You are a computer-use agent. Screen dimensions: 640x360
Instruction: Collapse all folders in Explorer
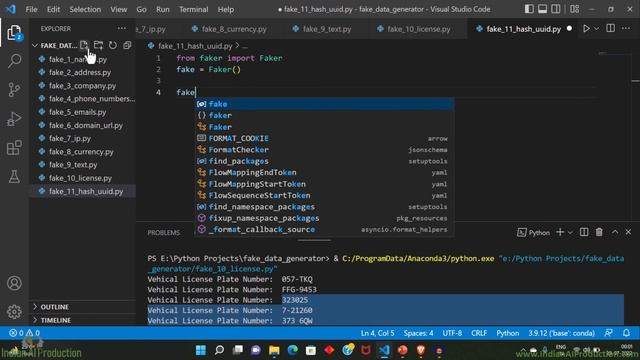coord(127,45)
